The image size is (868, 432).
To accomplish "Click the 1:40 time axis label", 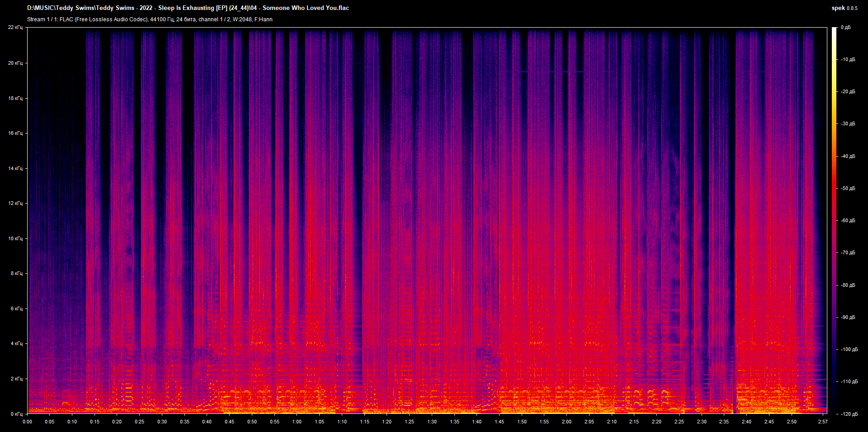I will tap(477, 422).
